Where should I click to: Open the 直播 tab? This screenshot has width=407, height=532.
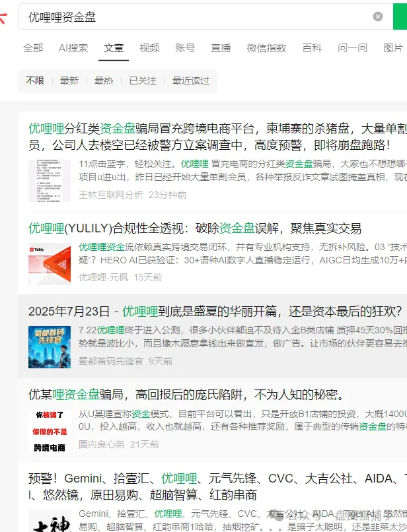[x=221, y=48]
